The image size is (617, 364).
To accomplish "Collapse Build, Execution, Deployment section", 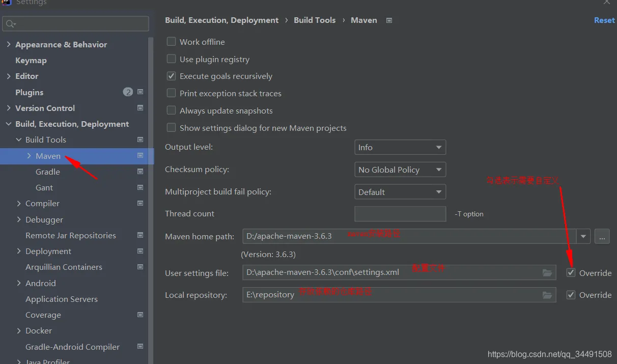I will tap(9, 124).
